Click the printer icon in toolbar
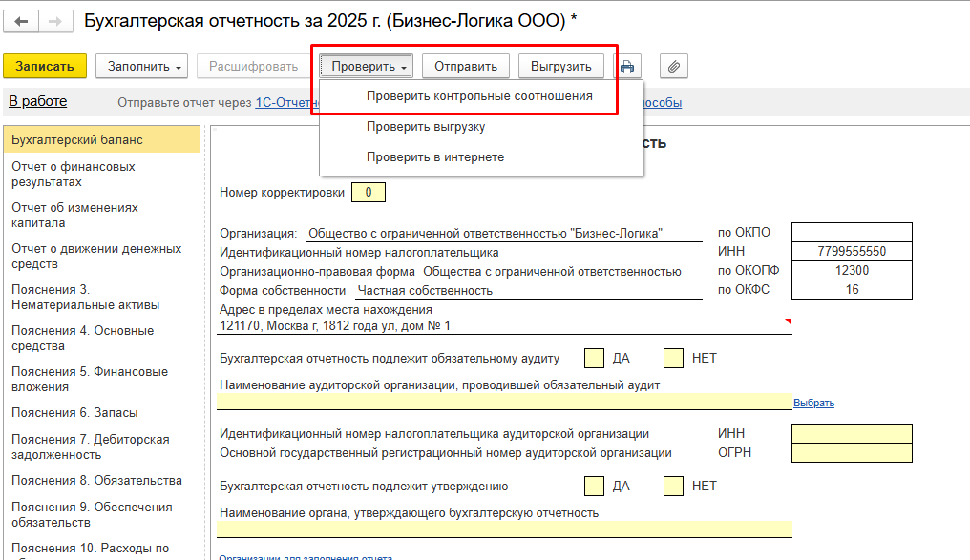970x560 pixels. click(627, 66)
